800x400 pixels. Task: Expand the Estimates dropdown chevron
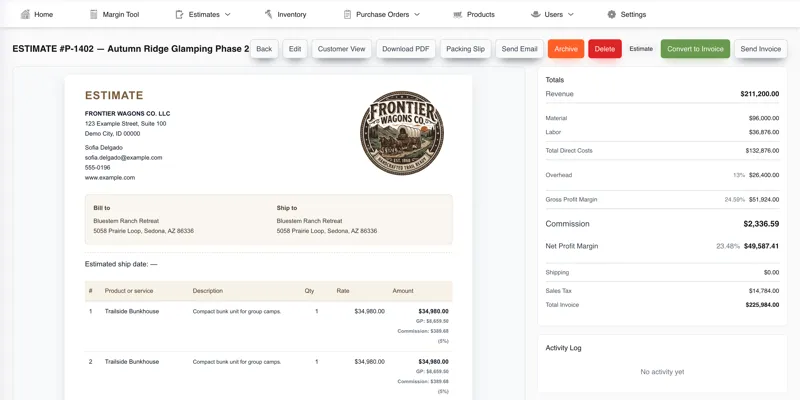(x=228, y=14)
